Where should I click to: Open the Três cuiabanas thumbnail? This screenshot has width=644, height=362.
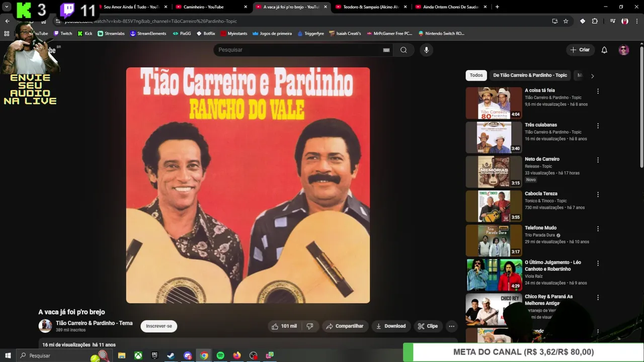pos(494,137)
